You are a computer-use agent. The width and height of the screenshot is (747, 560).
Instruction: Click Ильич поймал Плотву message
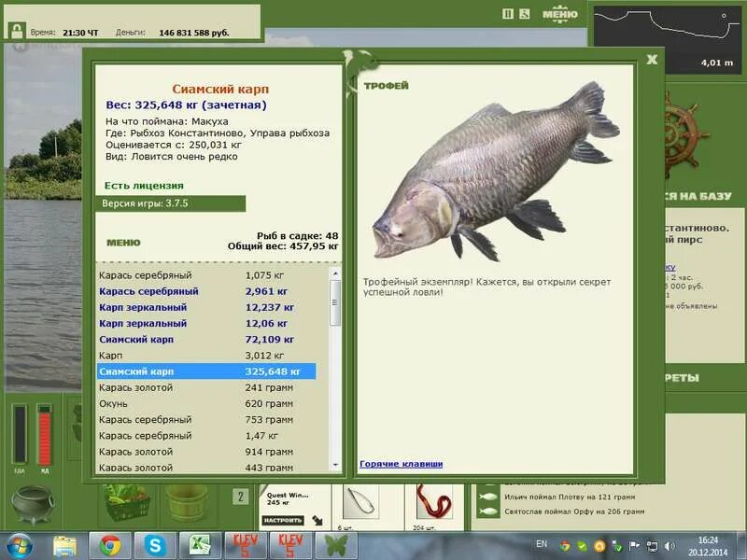click(x=570, y=497)
